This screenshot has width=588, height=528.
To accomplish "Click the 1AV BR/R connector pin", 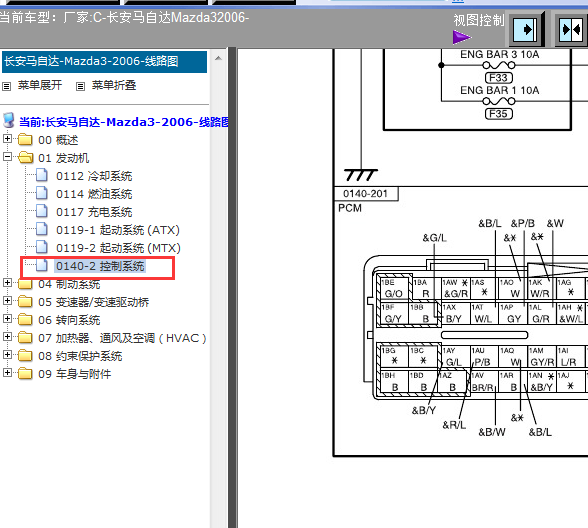I will (483, 381).
